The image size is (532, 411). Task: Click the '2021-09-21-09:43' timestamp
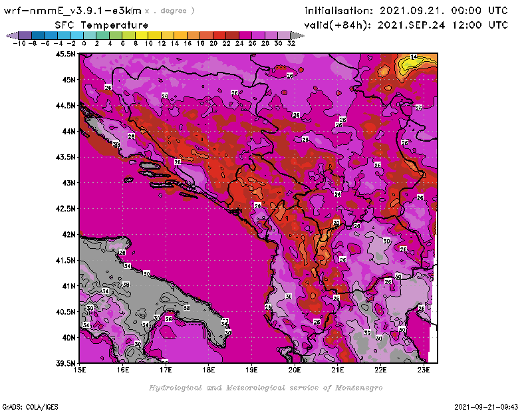click(x=486, y=406)
